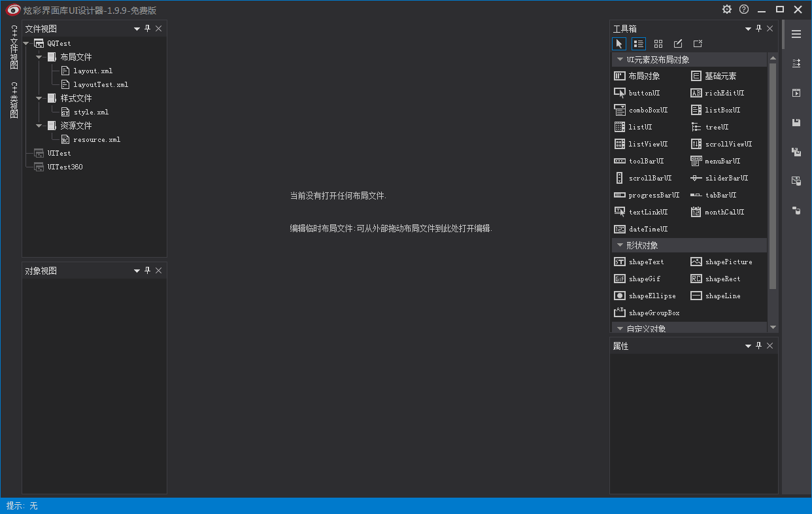Collapse the 布局文件 tree node
Screen dimensions: 812x514
click(x=38, y=56)
